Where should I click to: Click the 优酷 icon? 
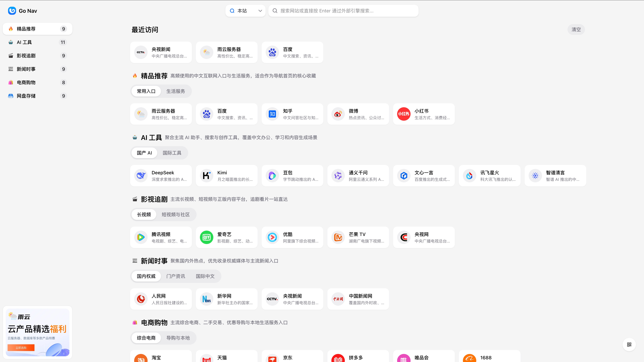[x=272, y=237]
